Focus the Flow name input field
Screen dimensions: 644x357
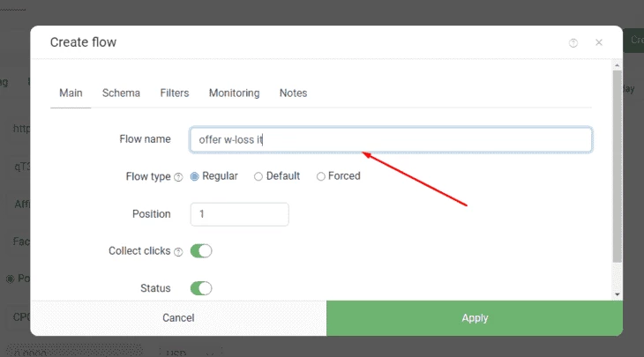391,139
